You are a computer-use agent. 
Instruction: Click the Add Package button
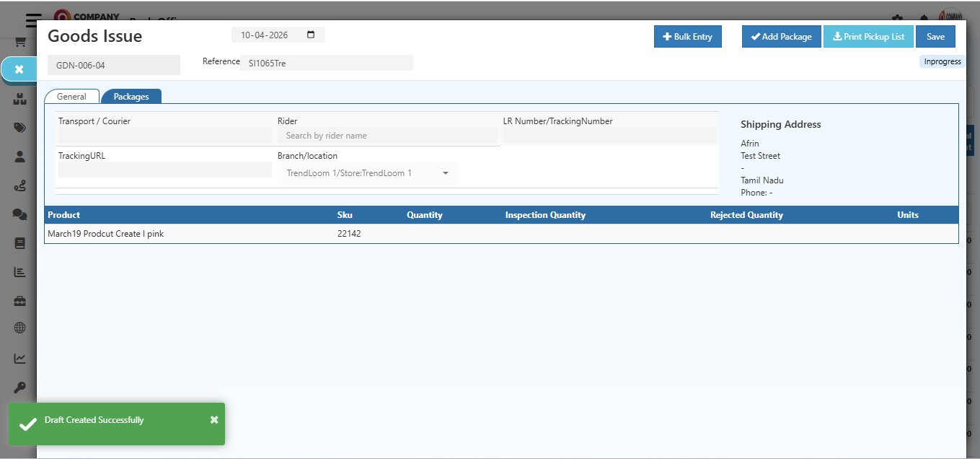point(781,36)
